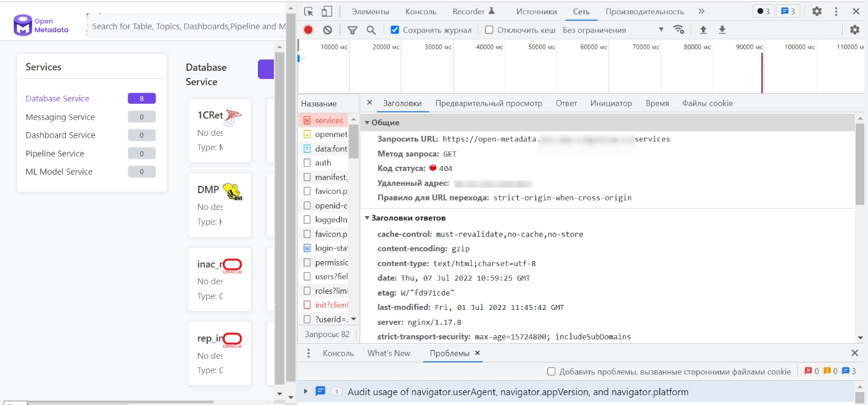The width and height of the screenshot is (868, 405).
Task: Select Messaging Service in sidebar
Action: tap(60, 117)
